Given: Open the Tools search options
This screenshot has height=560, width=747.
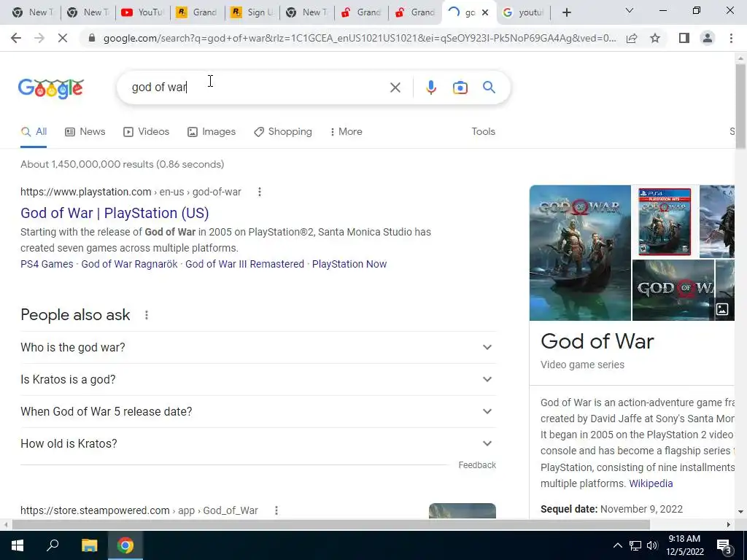Looking at the screenshot, I should [x=483, y=131].
